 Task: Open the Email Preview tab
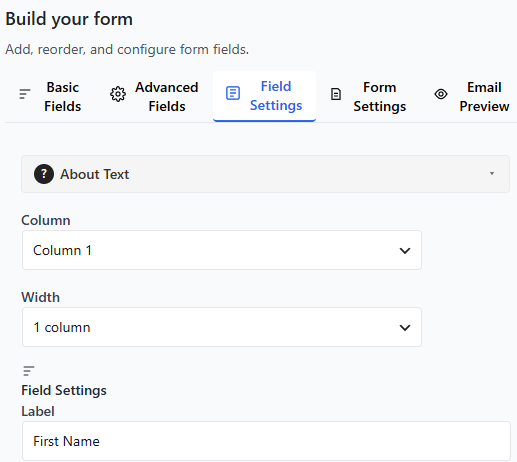(x=472, y=97)
